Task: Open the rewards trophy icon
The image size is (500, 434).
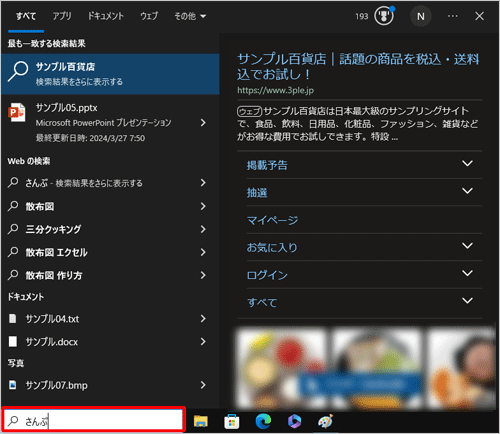Action: (384, 16)
